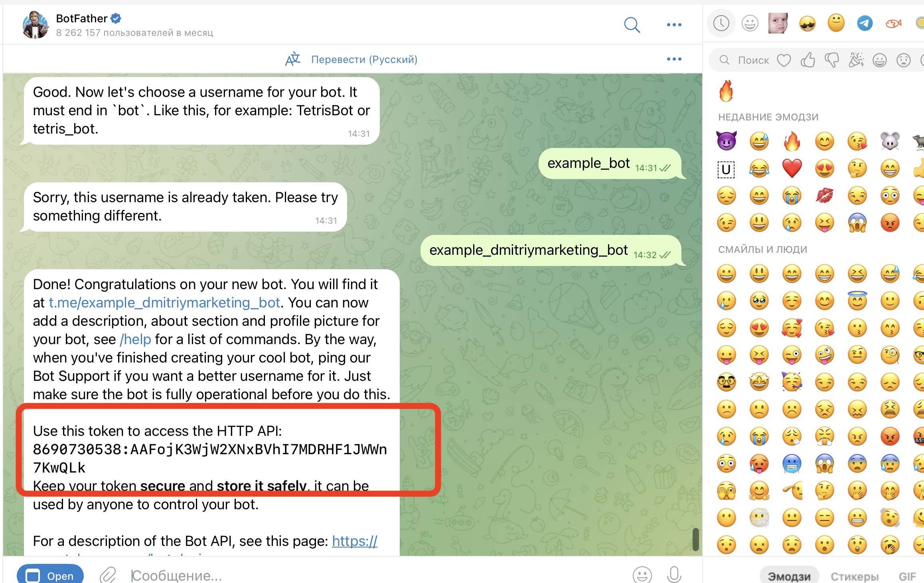Viewport: 924px width, 583px height.
Task: Insert the cold blue face emoji
Action: click(x=792, y=463)
